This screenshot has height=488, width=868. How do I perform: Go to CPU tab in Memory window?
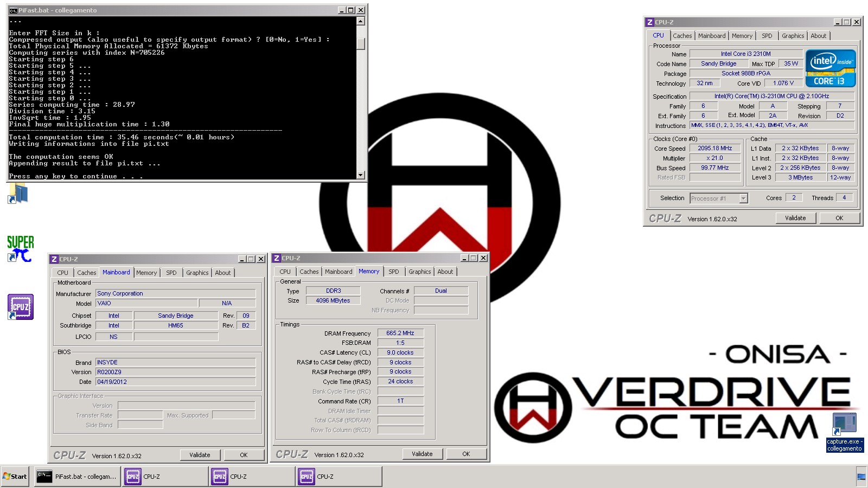(x=285, y=272)
